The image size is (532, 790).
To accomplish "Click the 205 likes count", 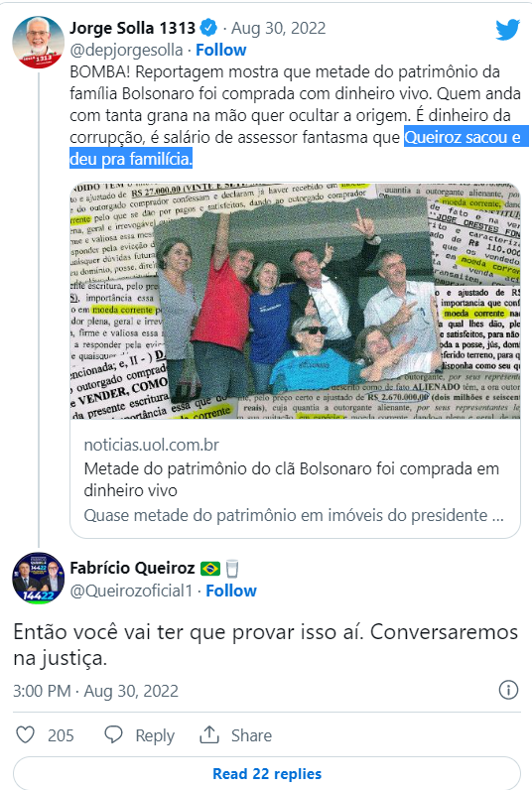I will pyautogui.click(x=61, y=735).
